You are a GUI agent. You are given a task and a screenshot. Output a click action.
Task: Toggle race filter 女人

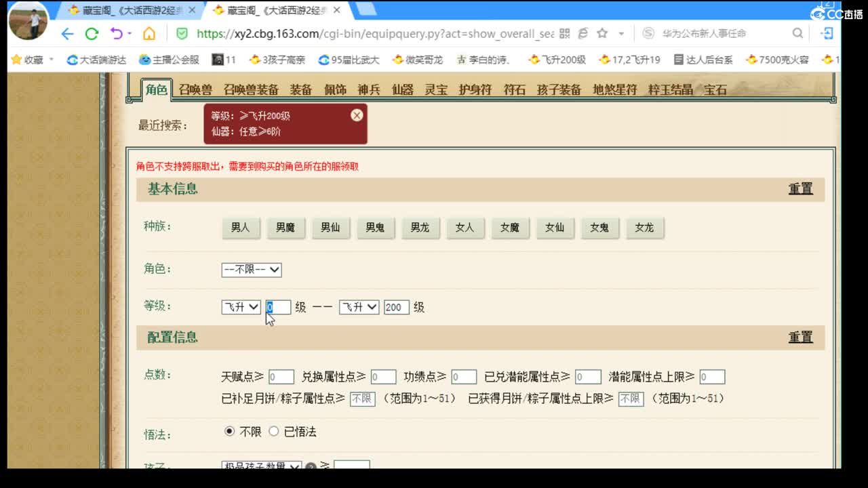465,228
